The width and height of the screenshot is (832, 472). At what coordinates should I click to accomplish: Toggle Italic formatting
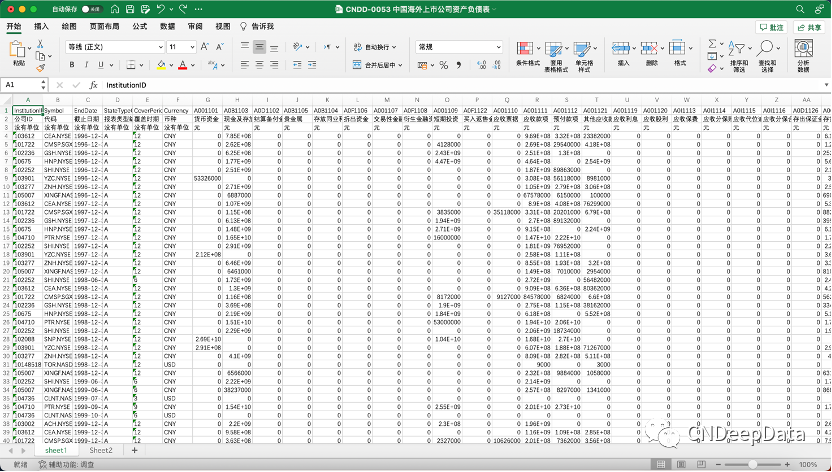coord(86,65)
